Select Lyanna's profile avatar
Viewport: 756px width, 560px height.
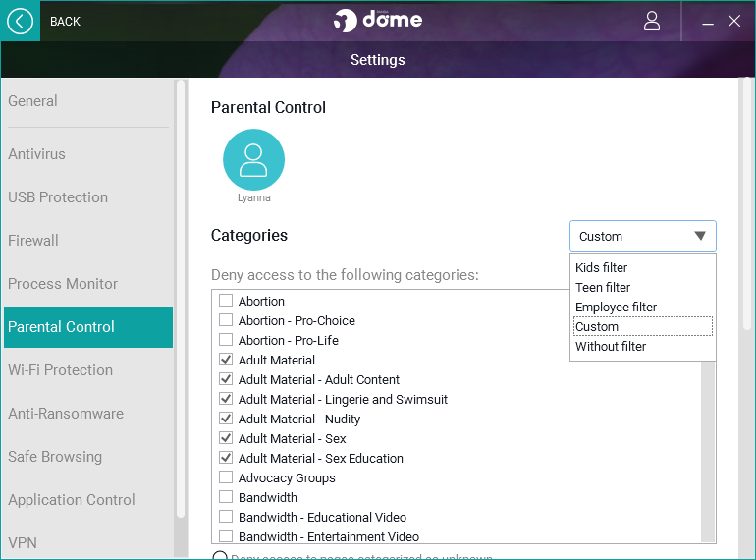253,159
